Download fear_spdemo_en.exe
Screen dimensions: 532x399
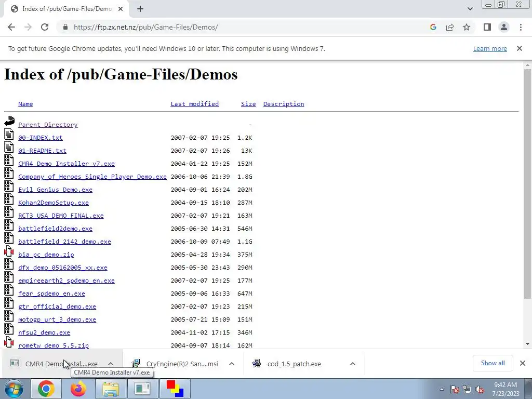pos(51,294)
